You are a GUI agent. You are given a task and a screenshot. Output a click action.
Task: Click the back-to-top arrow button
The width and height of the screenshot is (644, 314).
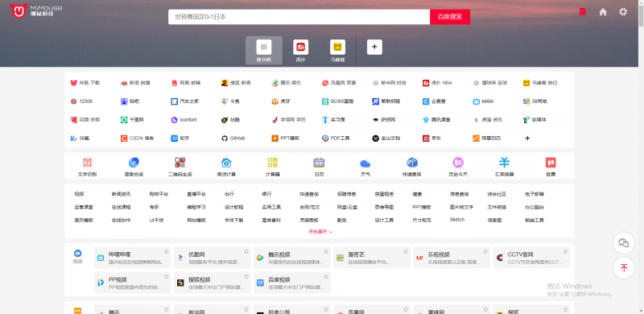(x=623, y=268)
